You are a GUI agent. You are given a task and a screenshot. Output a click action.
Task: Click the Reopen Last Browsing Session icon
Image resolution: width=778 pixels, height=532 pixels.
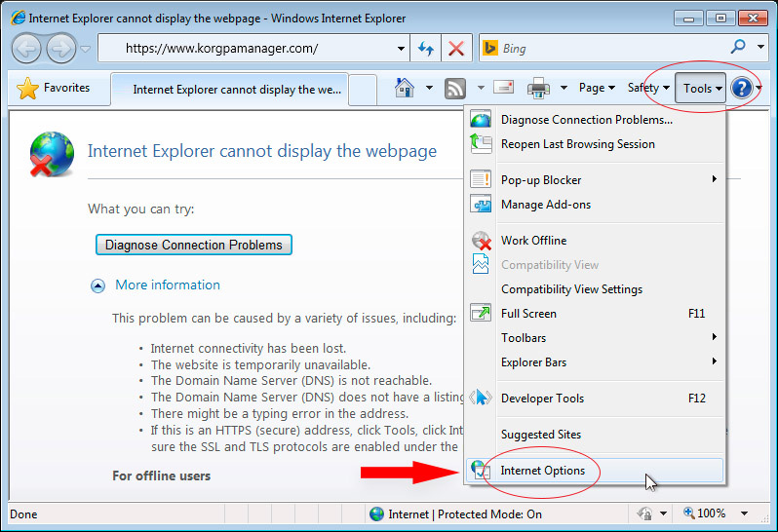[x=481, y=144]
